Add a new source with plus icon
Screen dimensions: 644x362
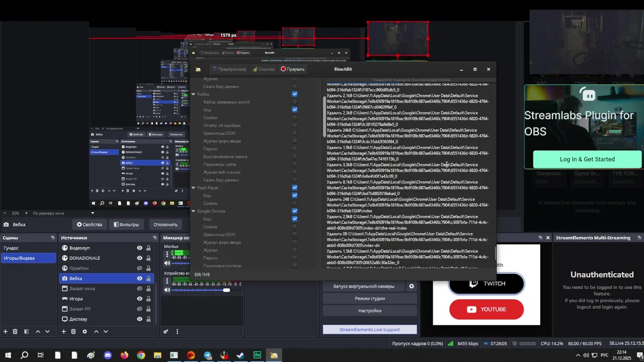click(x=63, y=331)
